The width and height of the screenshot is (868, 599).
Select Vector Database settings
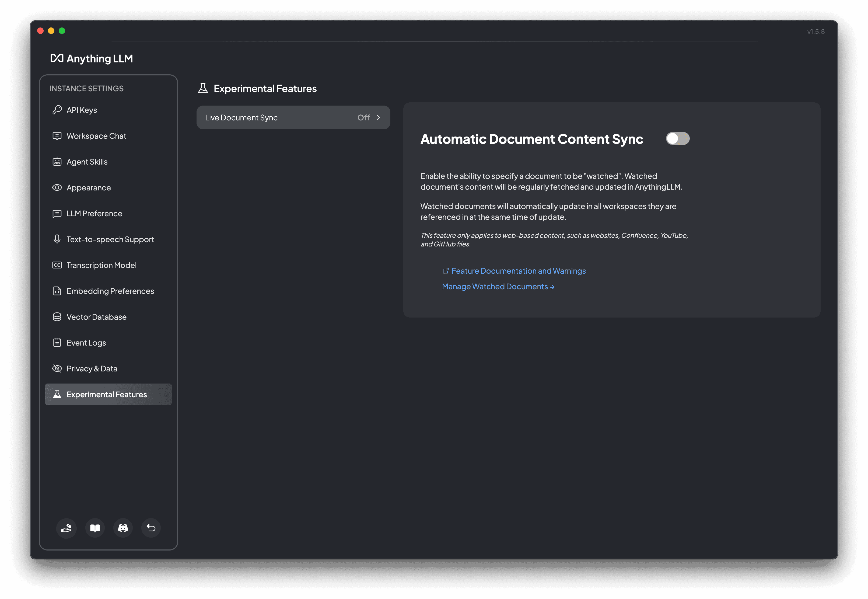coord(96,317)
